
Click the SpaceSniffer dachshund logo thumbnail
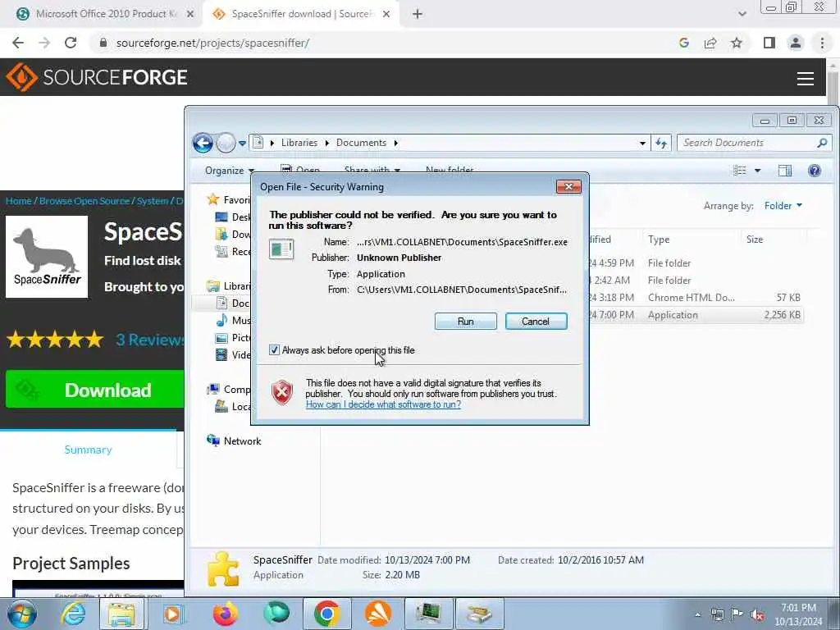pyautogui.click(x=47, y=257)
